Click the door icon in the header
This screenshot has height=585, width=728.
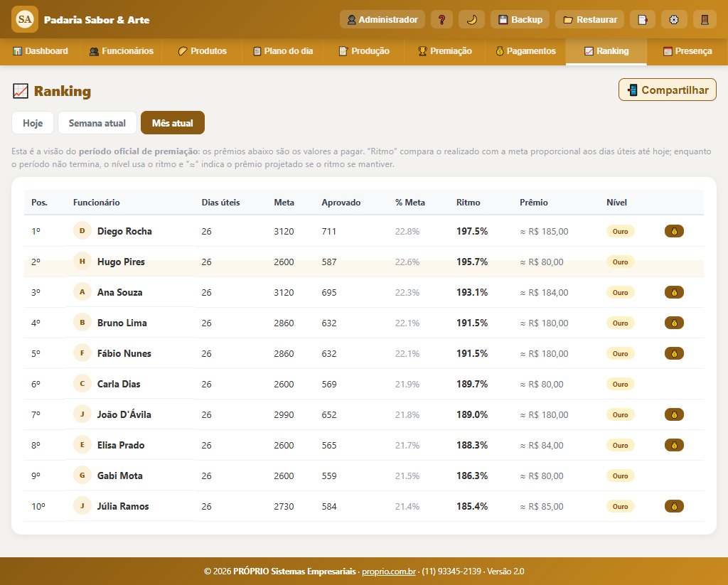click(705, 19)
